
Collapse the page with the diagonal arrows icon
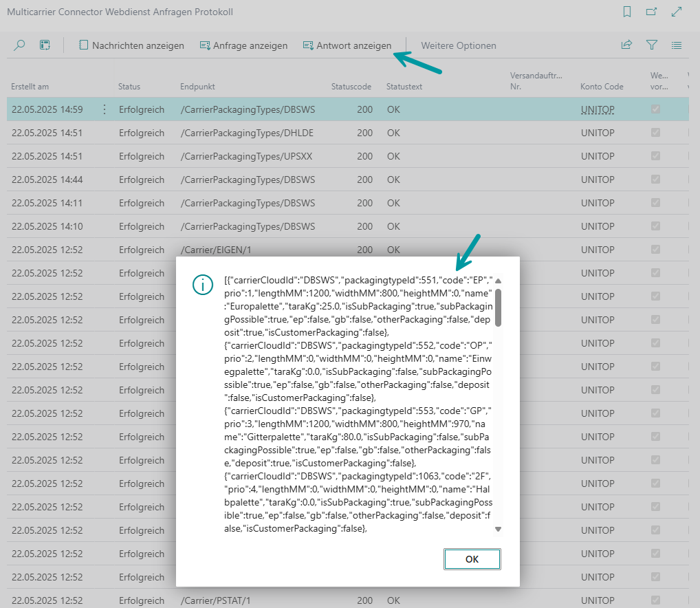click(677, 12)
